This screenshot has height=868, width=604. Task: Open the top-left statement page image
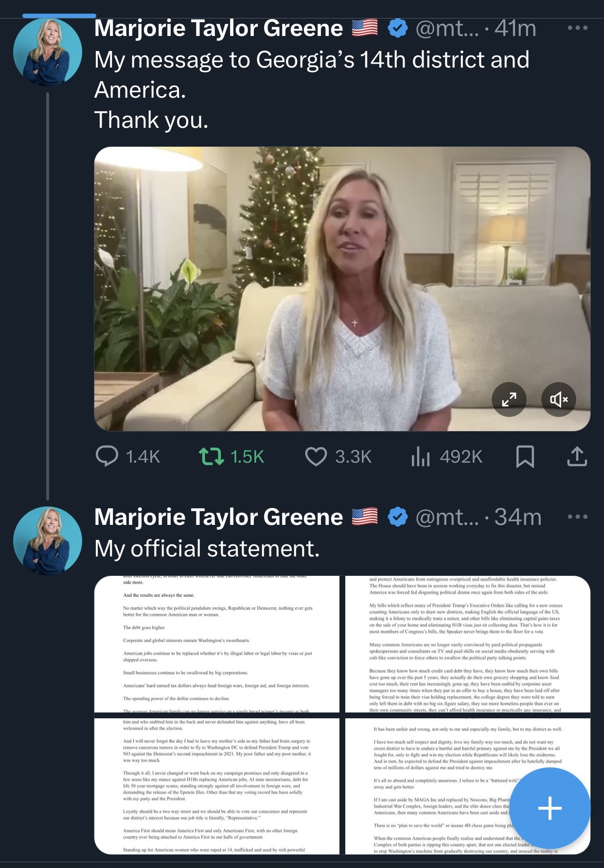click(217, 644)
